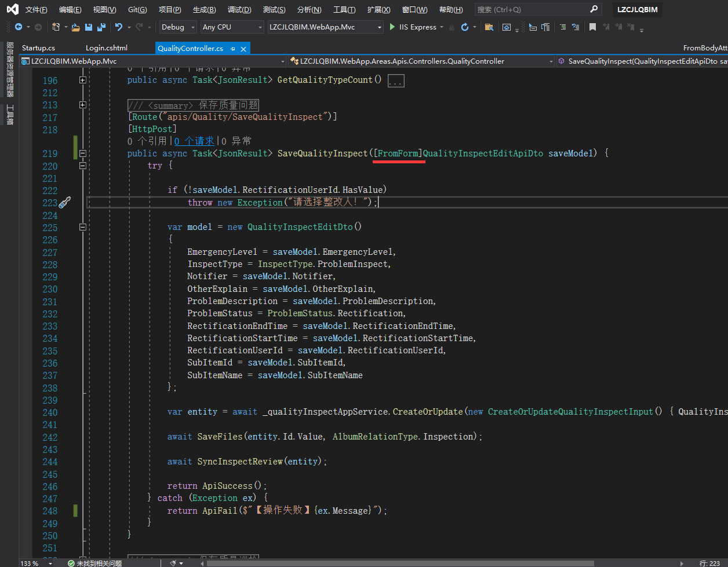Open the Any CPU platform dropdown
The width and height of the screenshot is (728, 567).
point(232,27)
